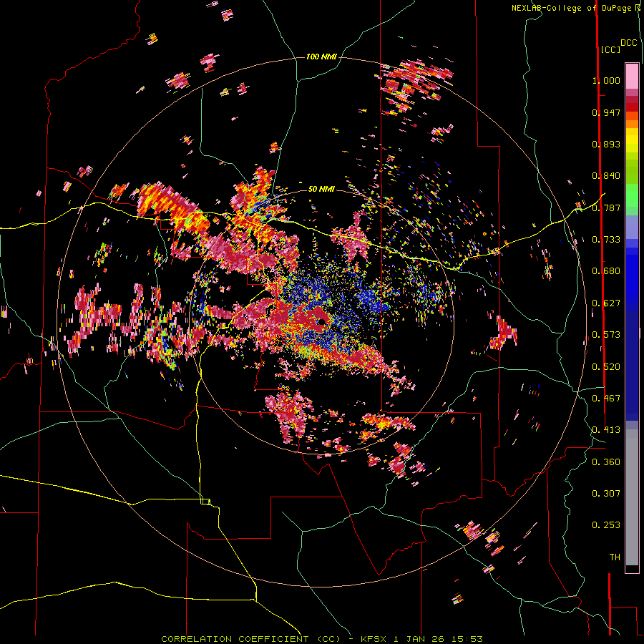Viewport: 644px width, 644px height.
Task: Pick the gray lower segment of color scale
Action: click(632, 497)
